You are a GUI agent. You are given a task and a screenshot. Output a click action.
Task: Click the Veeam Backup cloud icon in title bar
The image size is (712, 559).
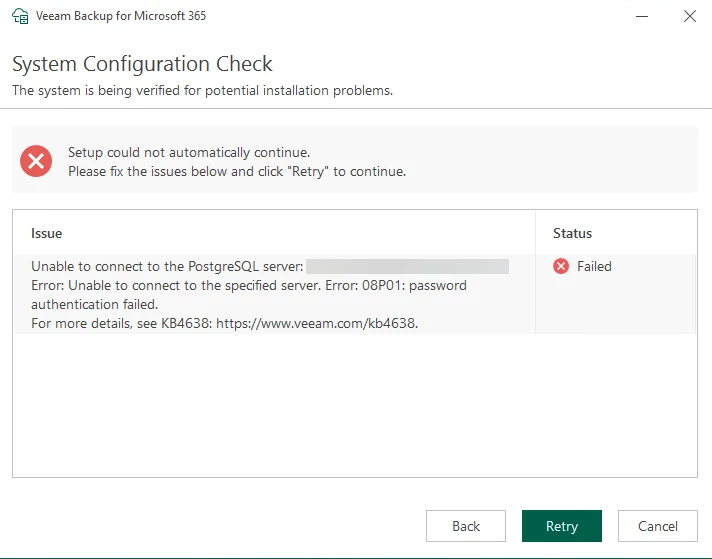click(x=20, y=16)
